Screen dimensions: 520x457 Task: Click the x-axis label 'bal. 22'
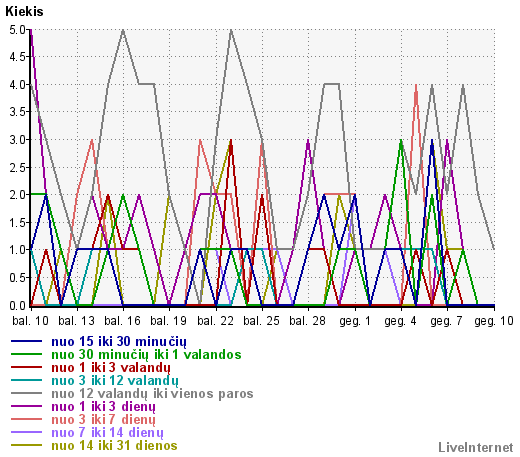tap(215, 321)
